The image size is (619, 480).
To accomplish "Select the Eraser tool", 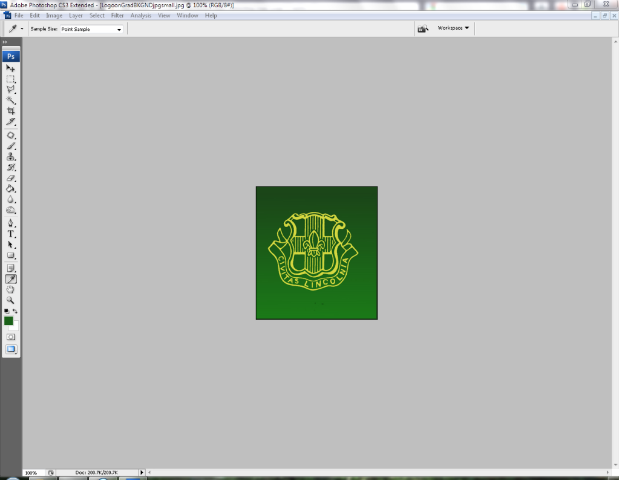I will point(11,178).
